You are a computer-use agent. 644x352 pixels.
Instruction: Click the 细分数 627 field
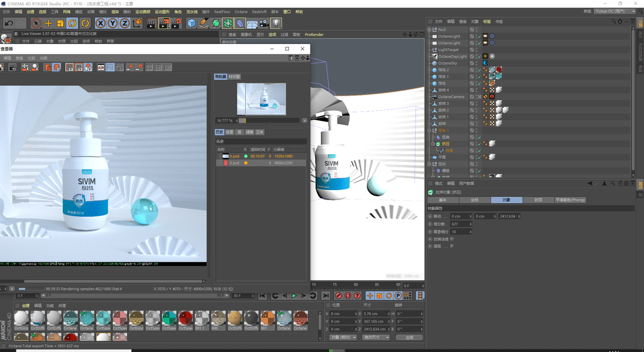coord(461,224)
